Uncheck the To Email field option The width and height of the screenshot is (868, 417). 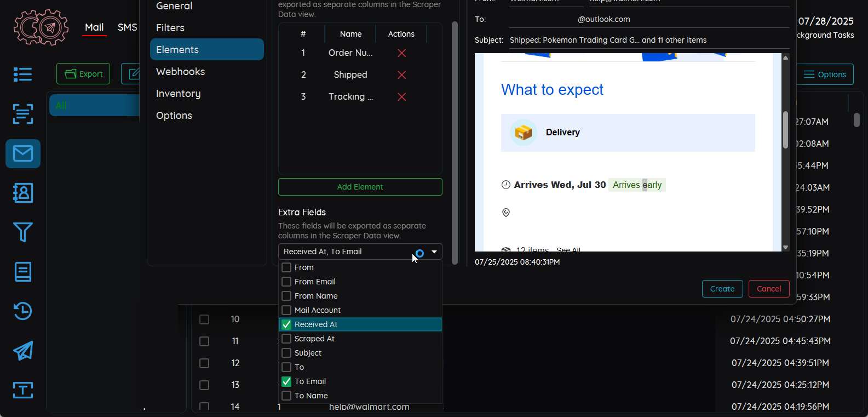point(286,381)
